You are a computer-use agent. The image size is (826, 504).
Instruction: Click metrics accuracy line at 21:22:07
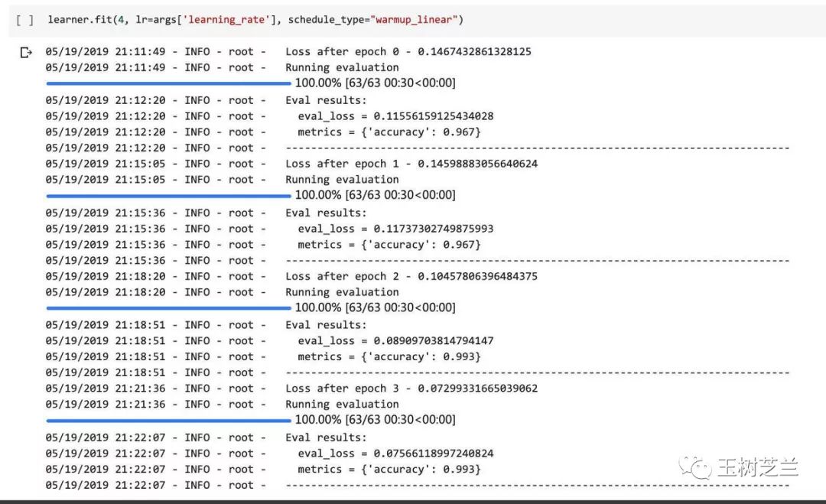click(x=263, y=470)
